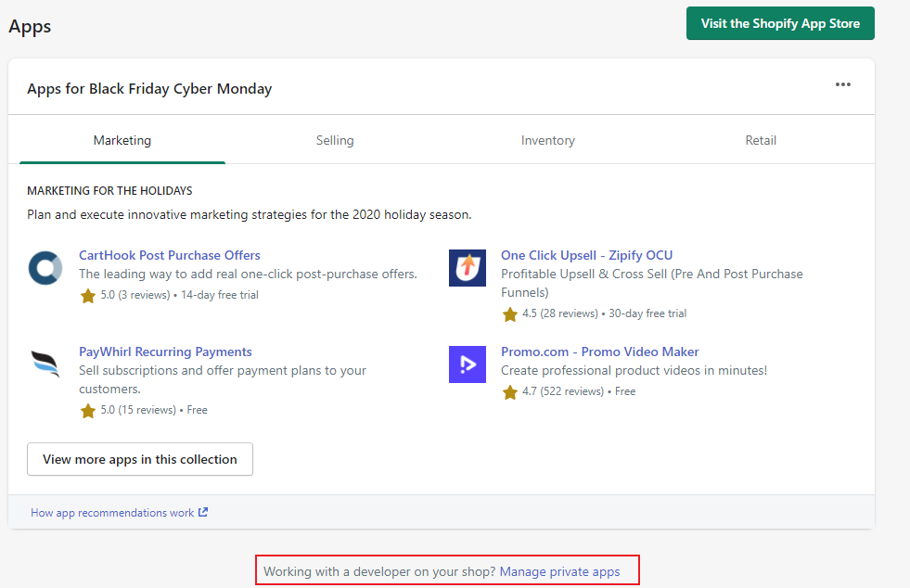Open the three-dot menu on the card
The image size is (910, 588).
click(x=842, y=85)
